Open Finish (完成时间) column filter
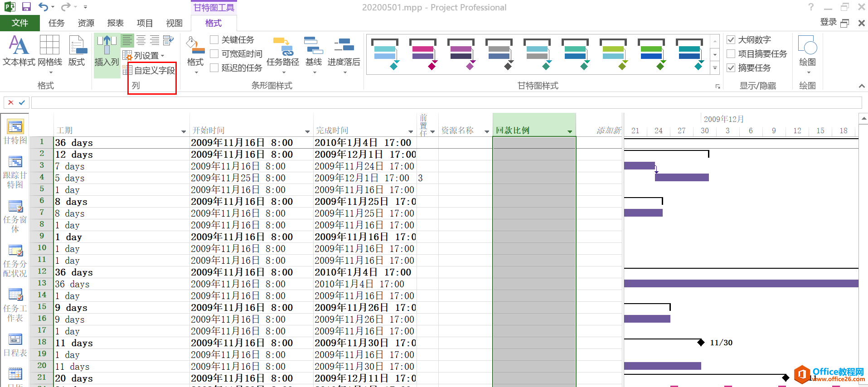This screenshot has width=868, height=387. click(x=411, y=131)
